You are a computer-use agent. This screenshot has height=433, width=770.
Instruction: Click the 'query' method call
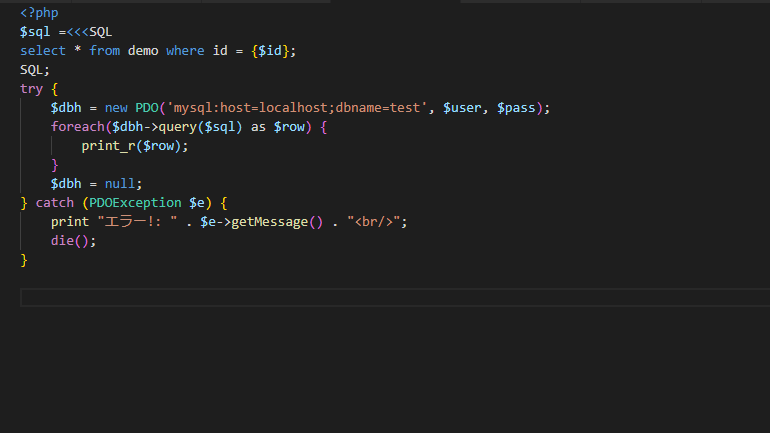coord(178,127)
